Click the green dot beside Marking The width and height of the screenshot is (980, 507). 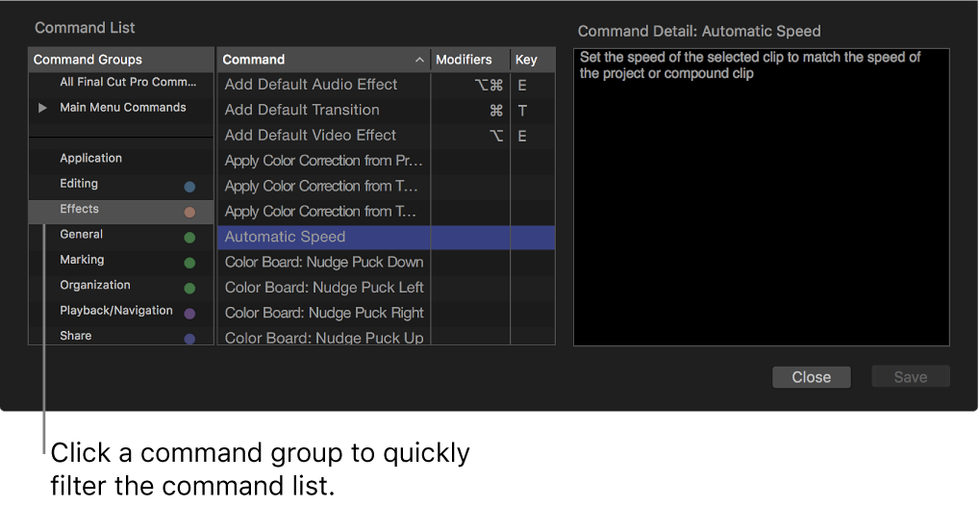point(189,263)
